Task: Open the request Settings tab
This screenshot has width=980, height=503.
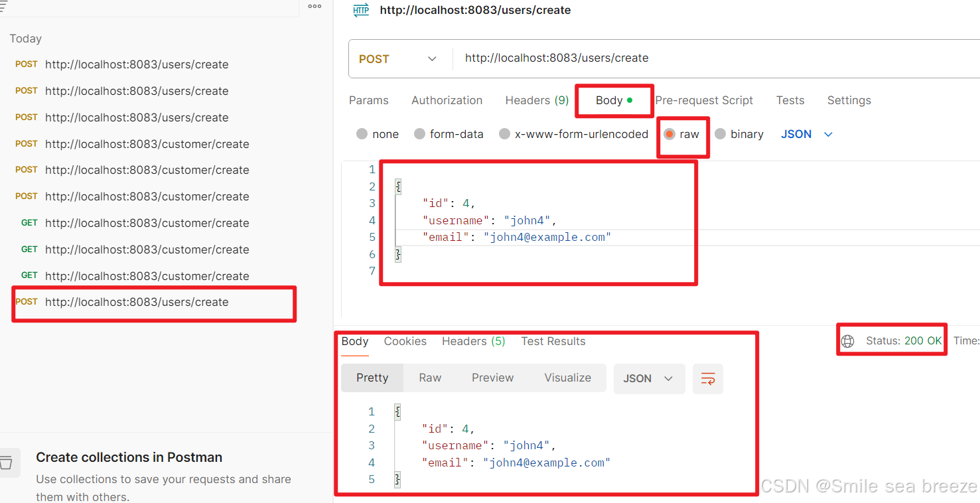Action: click(x=849, y=100)
